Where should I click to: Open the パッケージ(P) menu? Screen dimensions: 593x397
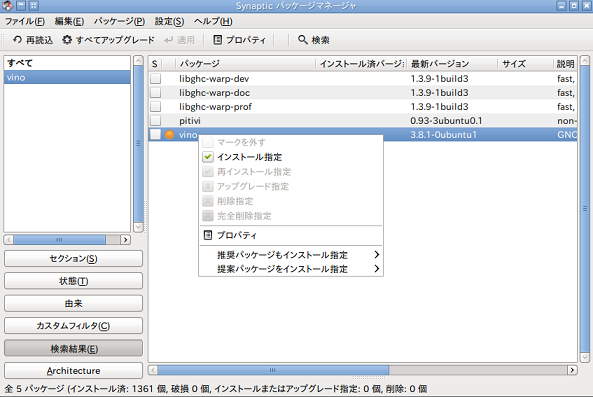coord(120,21)
